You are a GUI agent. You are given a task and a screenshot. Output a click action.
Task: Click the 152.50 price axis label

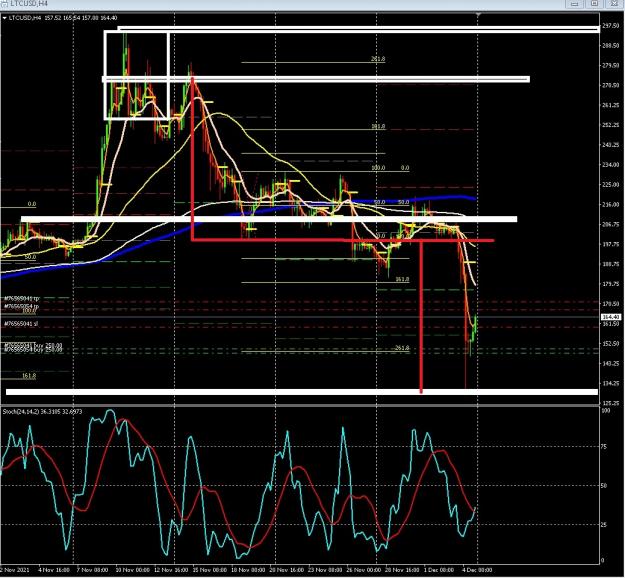[611, 344]
